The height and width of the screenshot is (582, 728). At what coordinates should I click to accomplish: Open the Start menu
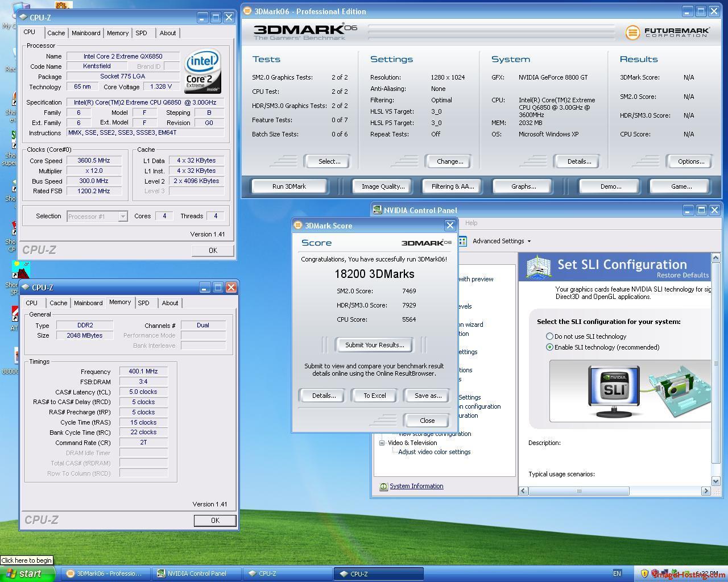[x=27, y=573]
